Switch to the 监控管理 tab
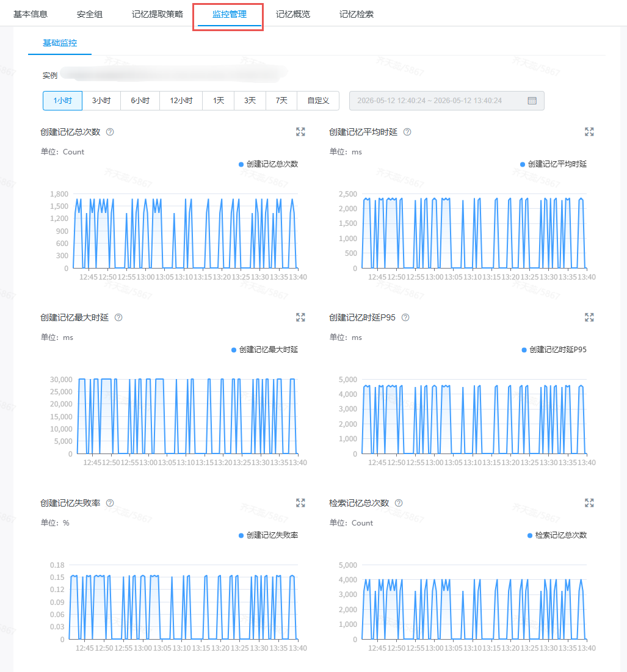The height and width of the screenshot is (672, 627). [230, 14]
